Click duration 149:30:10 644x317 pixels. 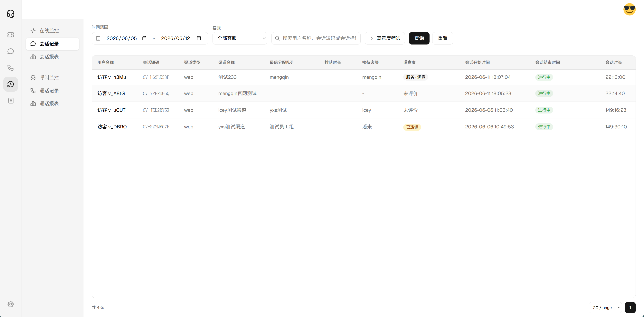click(x=616, y=127)
